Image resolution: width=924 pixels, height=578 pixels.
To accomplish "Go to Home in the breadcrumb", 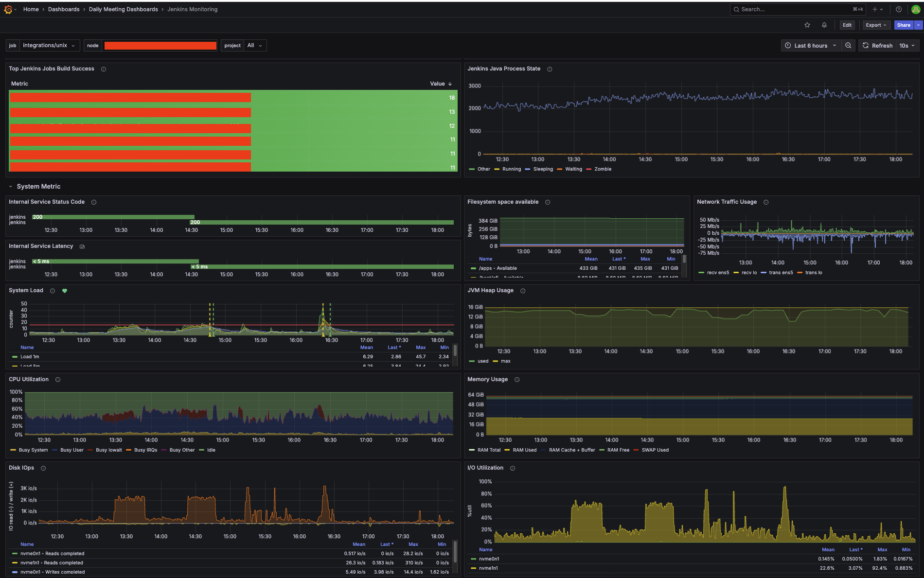I will [31, 9].
